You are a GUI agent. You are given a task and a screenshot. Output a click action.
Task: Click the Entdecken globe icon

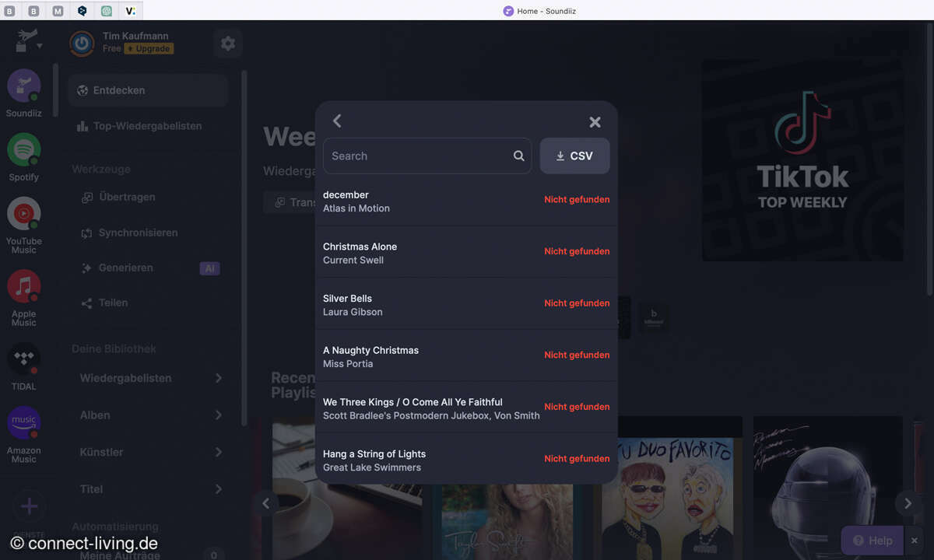(x=83, y=90)
